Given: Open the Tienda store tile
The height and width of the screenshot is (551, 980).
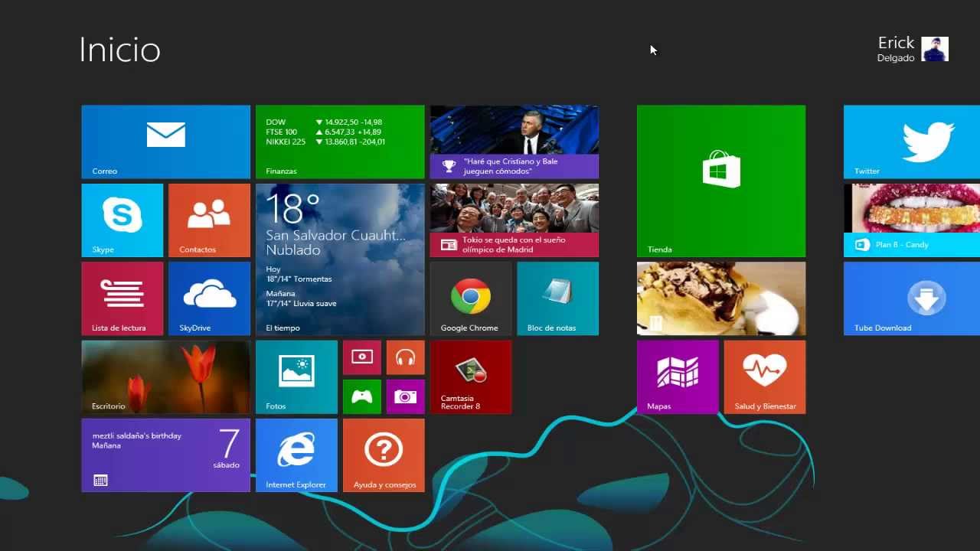Looking at the screenshot, I should coord(721,181).
